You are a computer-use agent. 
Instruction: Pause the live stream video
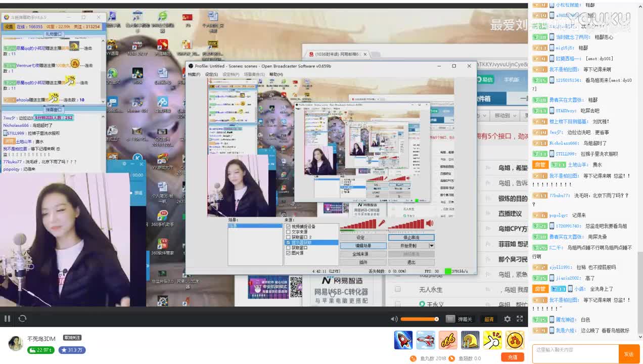point(7,318)
